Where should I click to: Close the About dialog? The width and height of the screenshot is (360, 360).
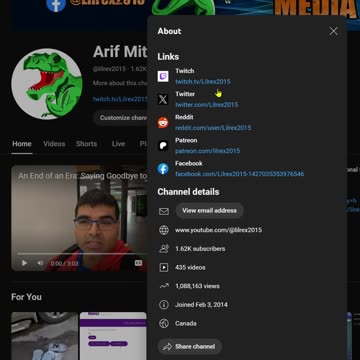click(x=333, y=31)
